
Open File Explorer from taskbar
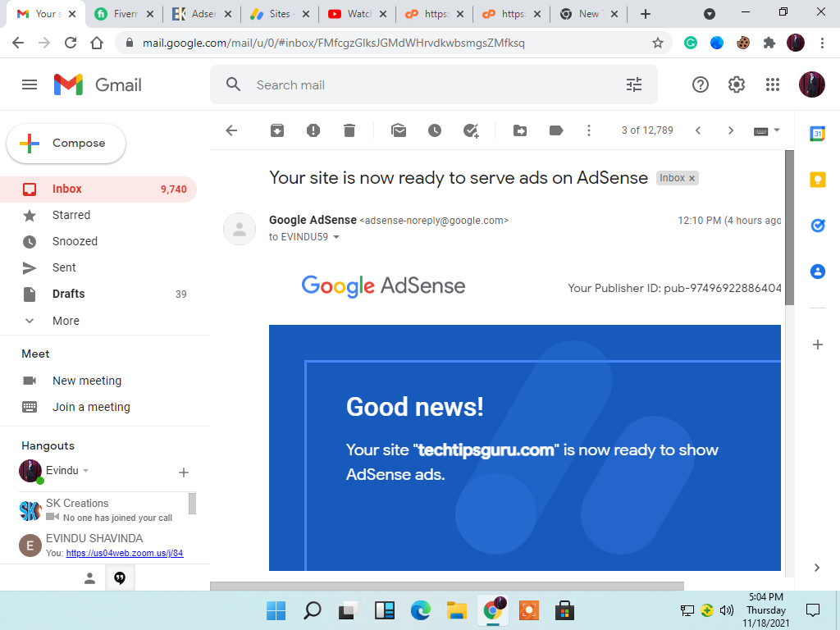(x=456, y=610)
